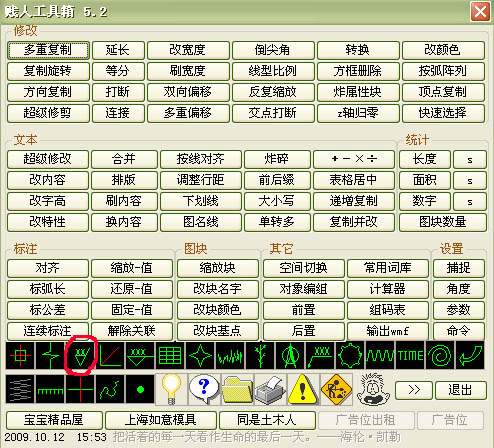This screenshot has width=494, height=448.
Task: Click the z轴归零 button
Action: 358,113
